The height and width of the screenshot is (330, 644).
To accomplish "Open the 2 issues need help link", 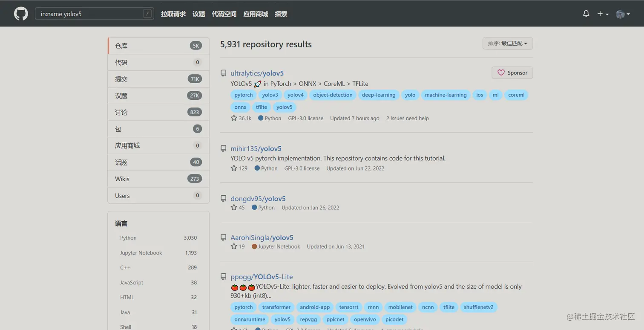I will tap(408, 118).
